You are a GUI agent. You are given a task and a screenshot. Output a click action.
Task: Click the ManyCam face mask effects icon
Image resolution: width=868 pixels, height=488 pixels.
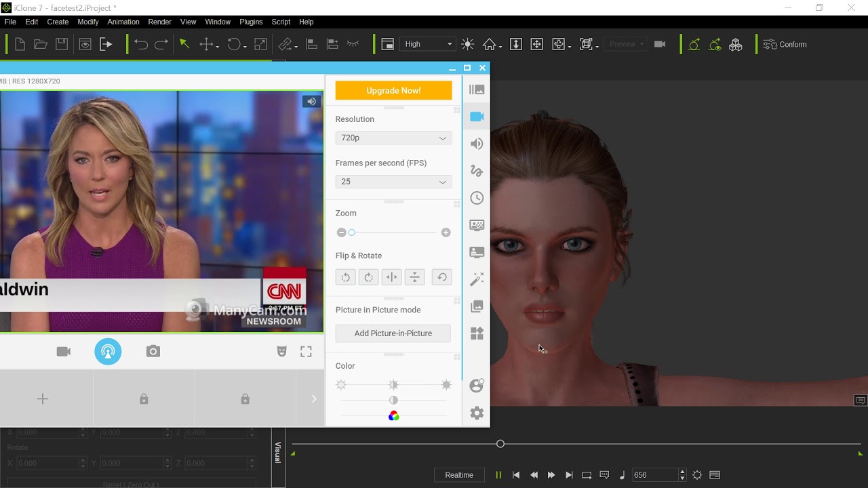pyautogui.click(x=281, y=351)
